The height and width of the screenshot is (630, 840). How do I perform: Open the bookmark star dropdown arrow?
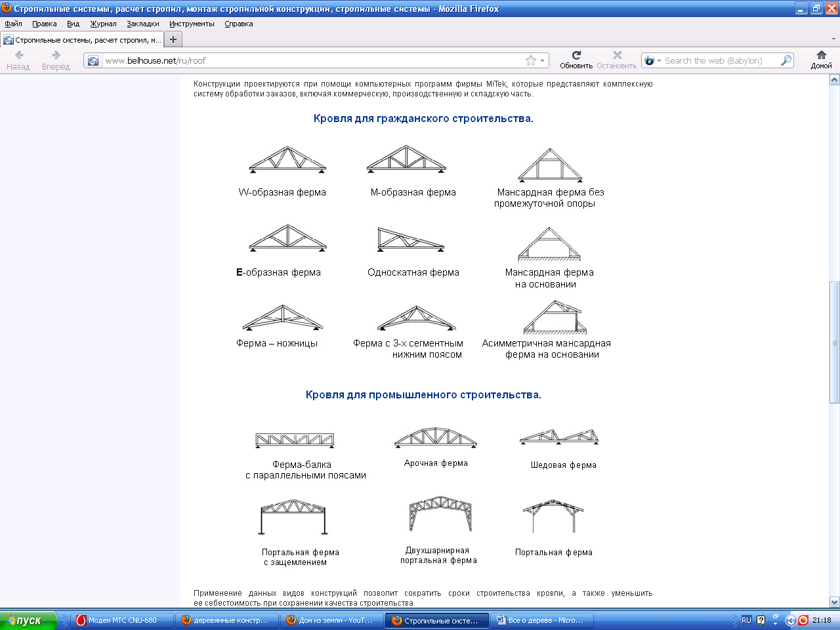542,60
